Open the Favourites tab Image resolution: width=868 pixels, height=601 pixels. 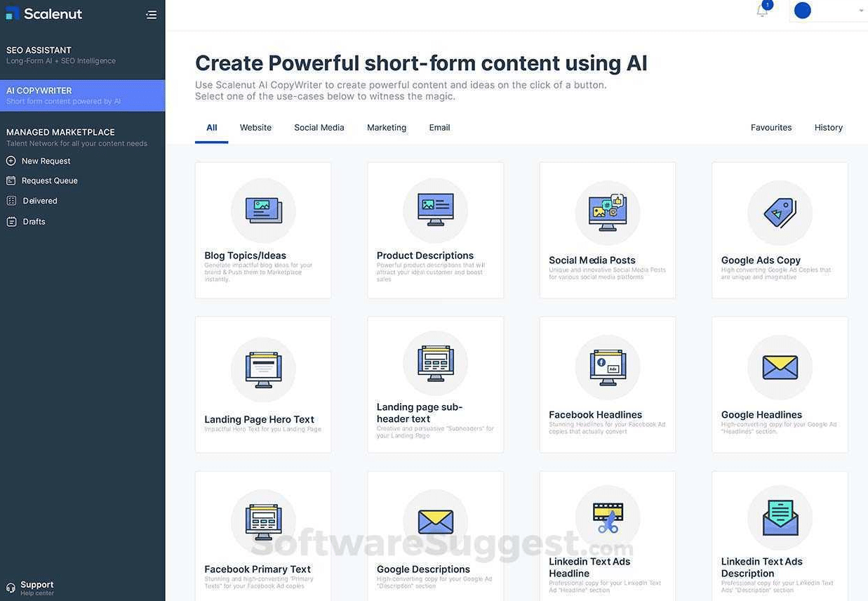coord(771,128)
